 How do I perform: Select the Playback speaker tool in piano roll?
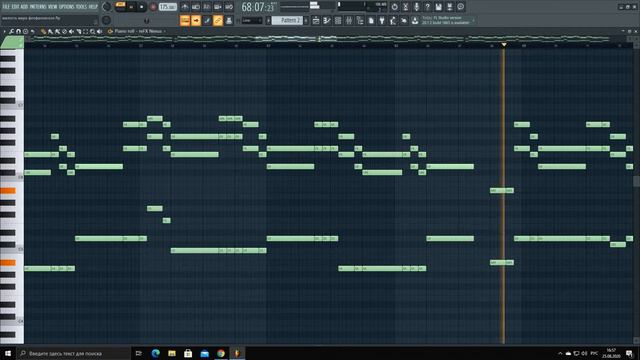point(100,31)
